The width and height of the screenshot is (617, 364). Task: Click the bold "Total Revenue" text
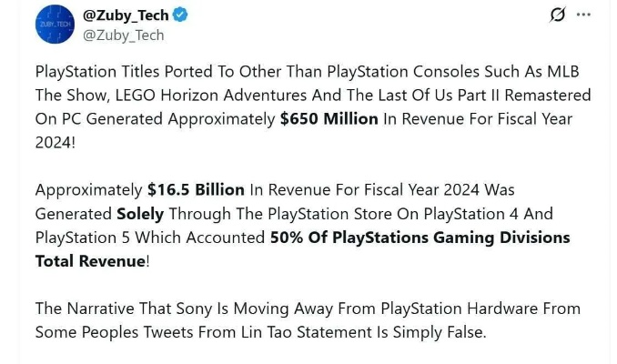point(89,261)
